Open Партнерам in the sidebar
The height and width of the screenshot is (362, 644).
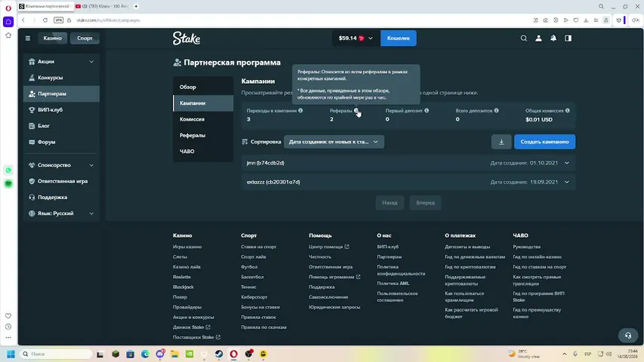tap(62, 94)
